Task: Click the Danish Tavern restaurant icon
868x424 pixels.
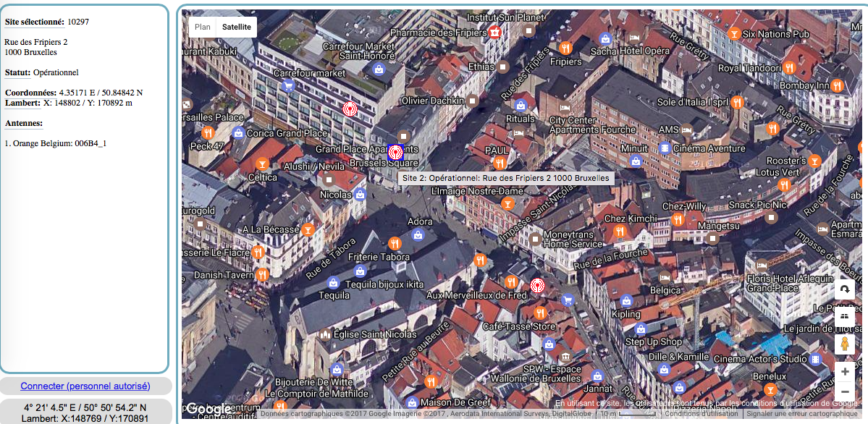Action: pos(262,274)
